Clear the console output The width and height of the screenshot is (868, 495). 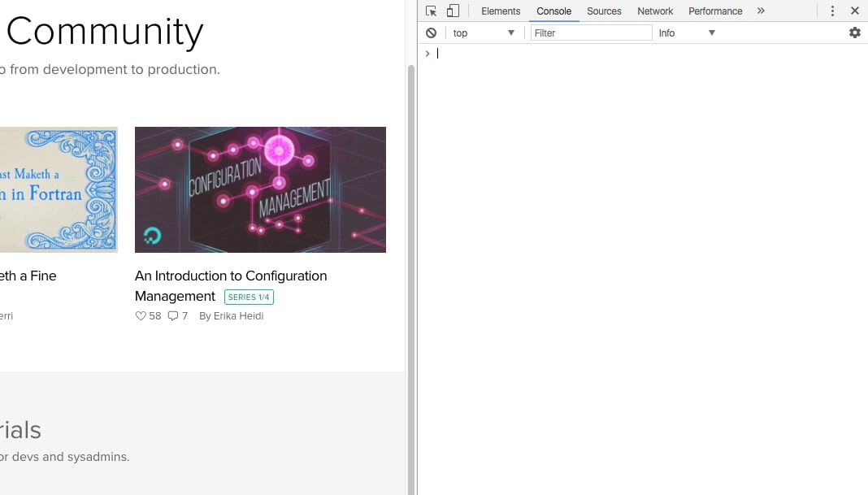431,33
